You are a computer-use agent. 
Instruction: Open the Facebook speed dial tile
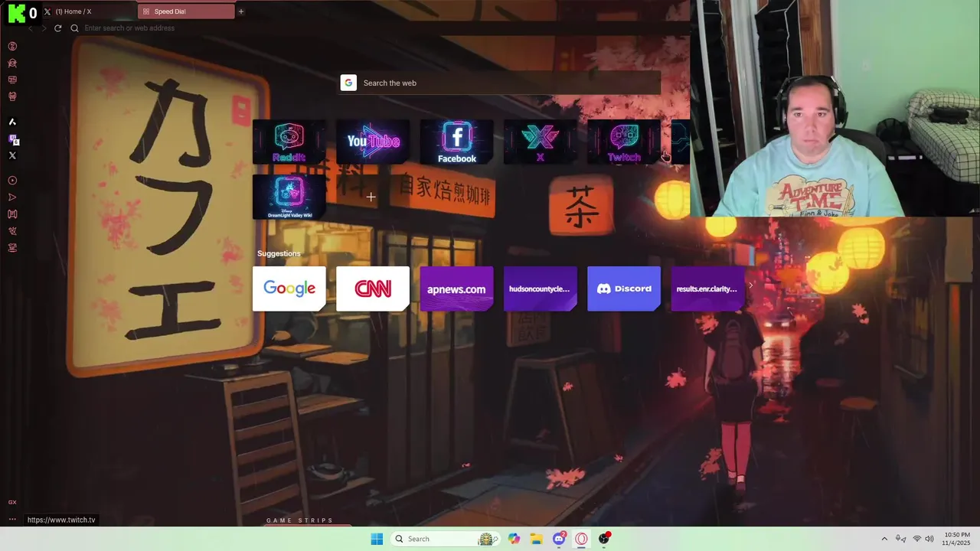[x=456, y=142]
